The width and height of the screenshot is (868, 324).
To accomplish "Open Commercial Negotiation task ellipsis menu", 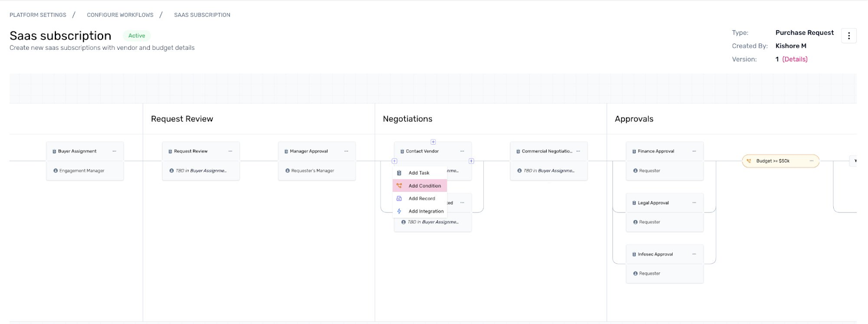I will [578, 151].
